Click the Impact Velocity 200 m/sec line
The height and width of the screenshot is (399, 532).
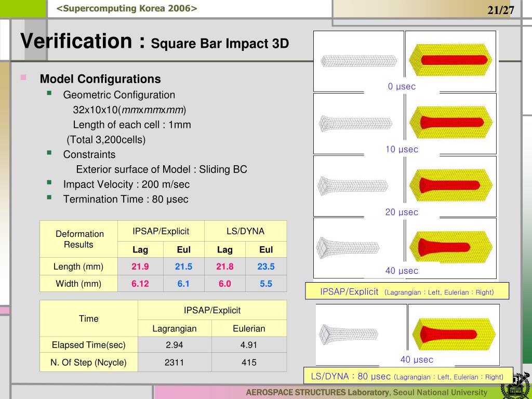[x=126, y=184]
